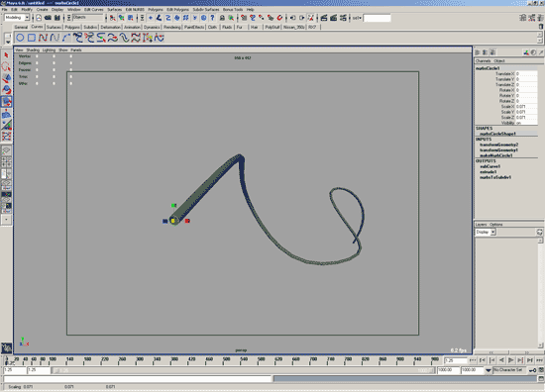The width and height of the screenshot is (545, 392).
Task: Click the question mark help icon
Action: click(x=212, y=18)
